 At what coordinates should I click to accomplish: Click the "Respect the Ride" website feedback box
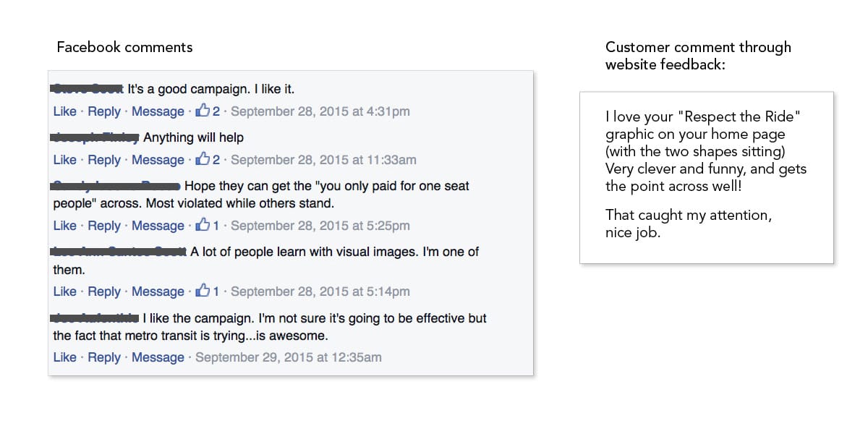pos(706,177)
